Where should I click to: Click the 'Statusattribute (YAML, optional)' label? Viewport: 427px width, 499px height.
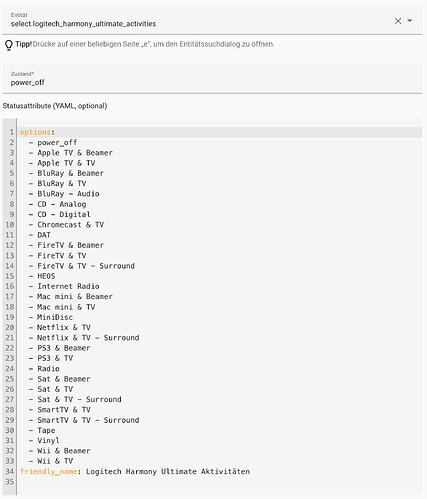(x=55, y=106)
